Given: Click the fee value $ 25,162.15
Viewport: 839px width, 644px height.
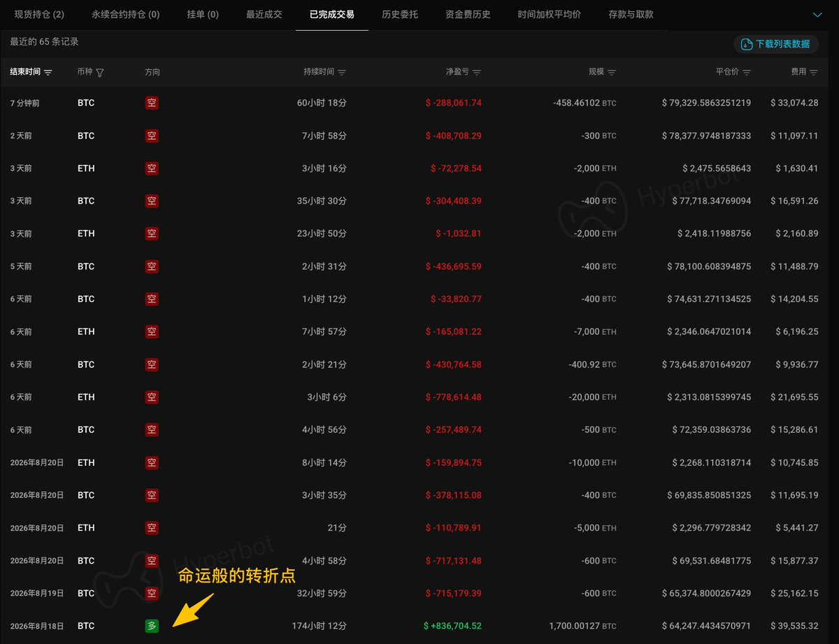Looking at the screenshot, I should coord(794,593).
